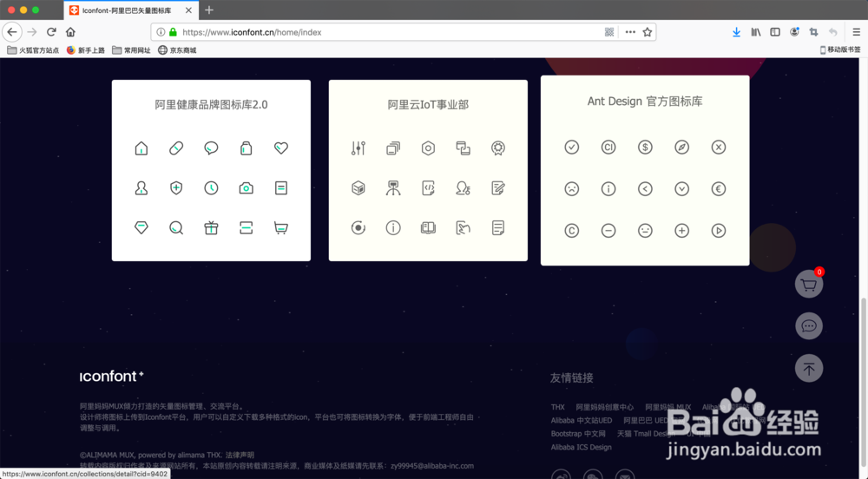
Task: Select the sliders equalizer icon in IoT card
Action: 358,148
